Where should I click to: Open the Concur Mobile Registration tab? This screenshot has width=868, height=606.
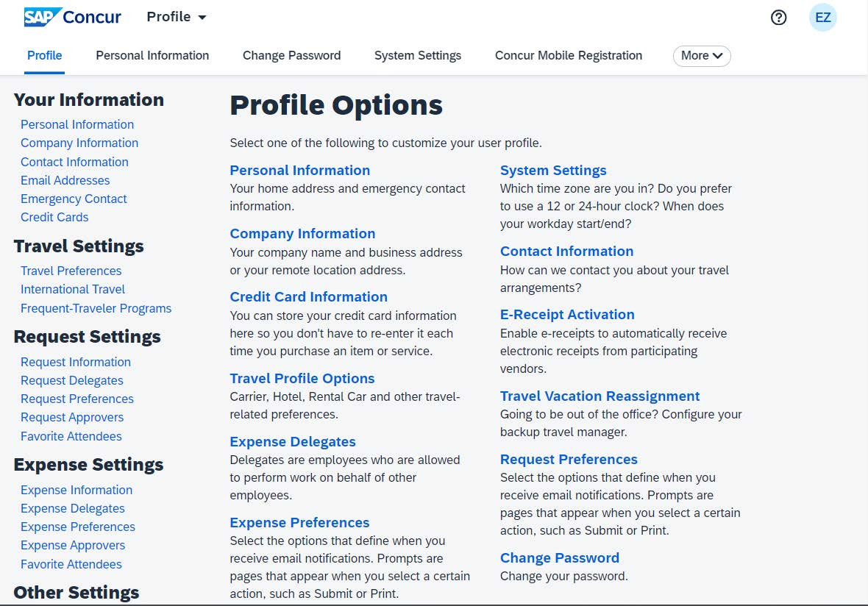(568, 55)
